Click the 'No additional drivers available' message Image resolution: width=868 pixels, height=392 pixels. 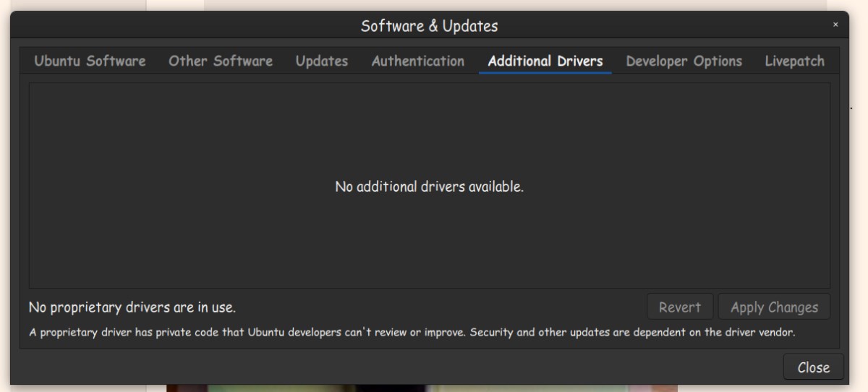pos(429,187)
